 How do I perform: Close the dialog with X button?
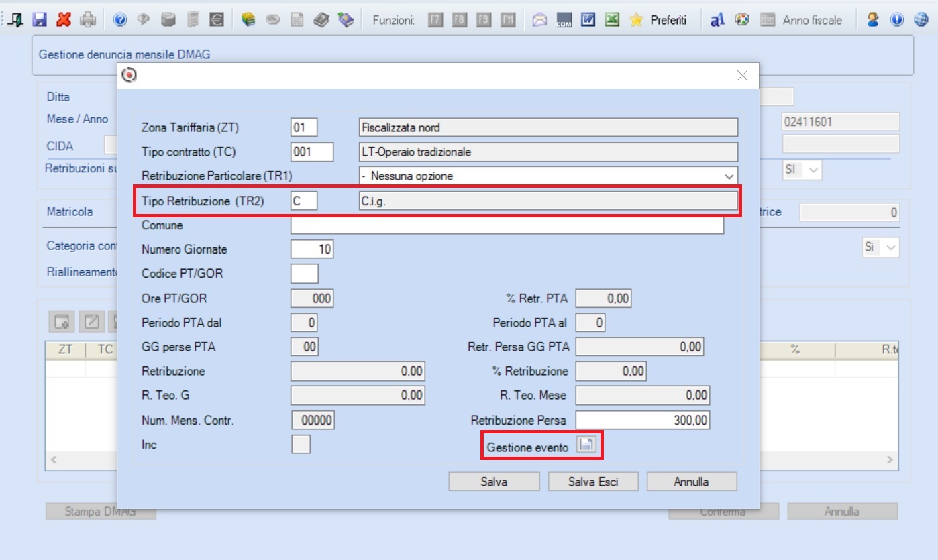coord(742,76)
